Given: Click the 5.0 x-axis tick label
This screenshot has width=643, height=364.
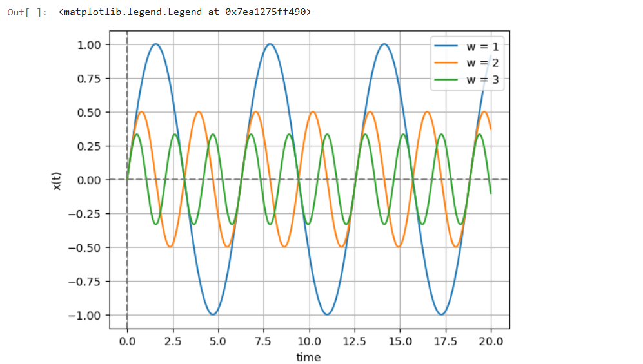Looking at the screenshot, I should tap(218, 341).
